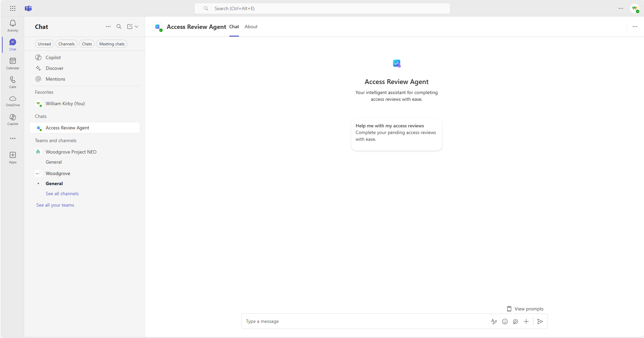
Task: Open the Woodgrove Project NEO team
Action: (x=85, y=152)
